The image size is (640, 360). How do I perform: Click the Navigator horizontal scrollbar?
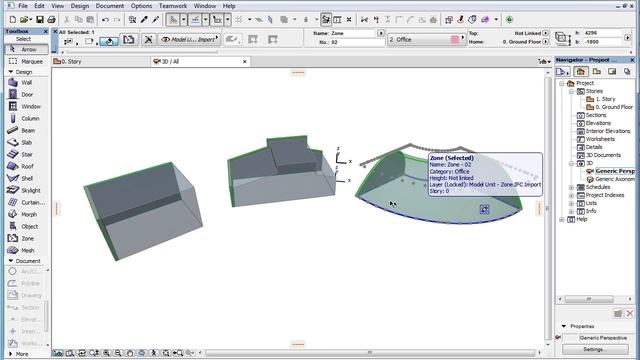pyautogui.click(x=589, y=299)
